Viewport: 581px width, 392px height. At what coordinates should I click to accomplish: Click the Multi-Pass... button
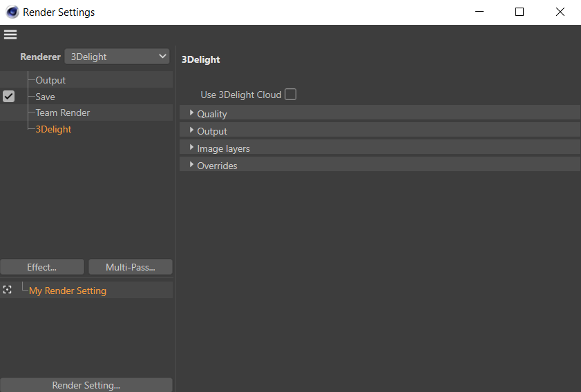pos(131,267)
